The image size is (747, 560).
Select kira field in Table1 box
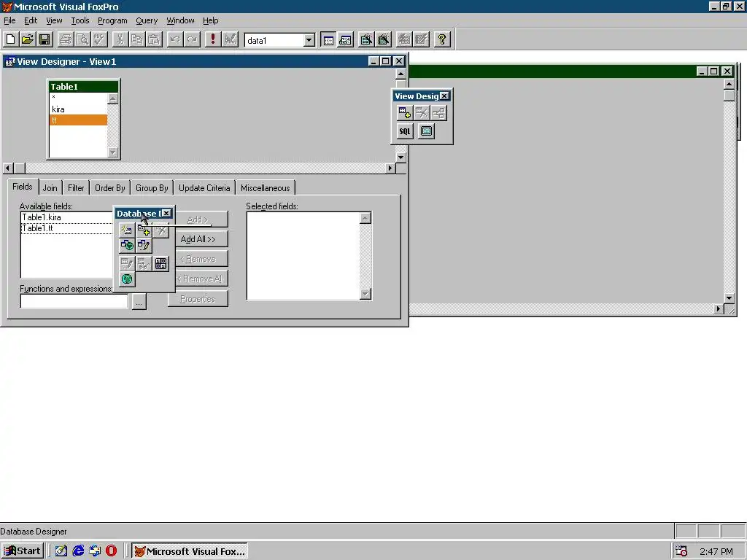pos(79,109)
